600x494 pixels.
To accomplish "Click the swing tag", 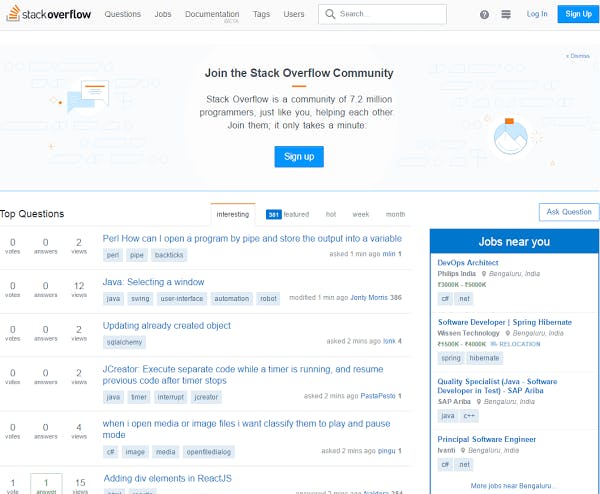I will click(x=140, y=299).
